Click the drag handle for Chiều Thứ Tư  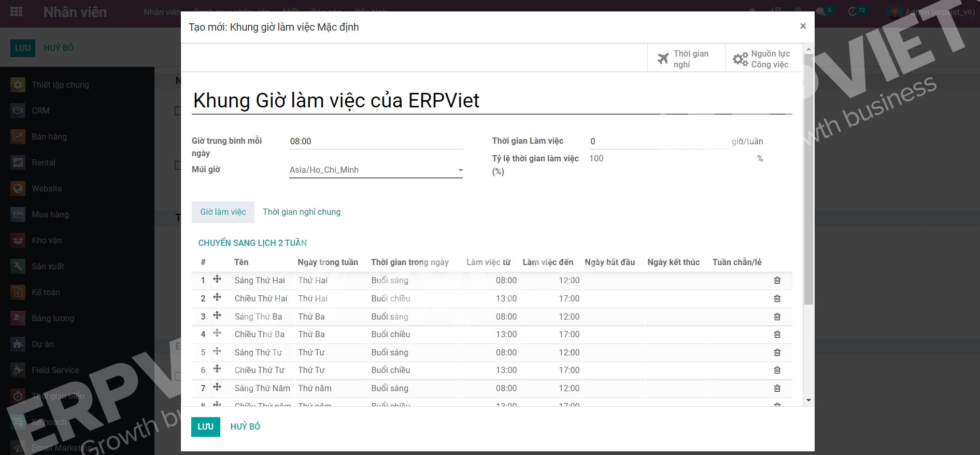pos(217,369)
